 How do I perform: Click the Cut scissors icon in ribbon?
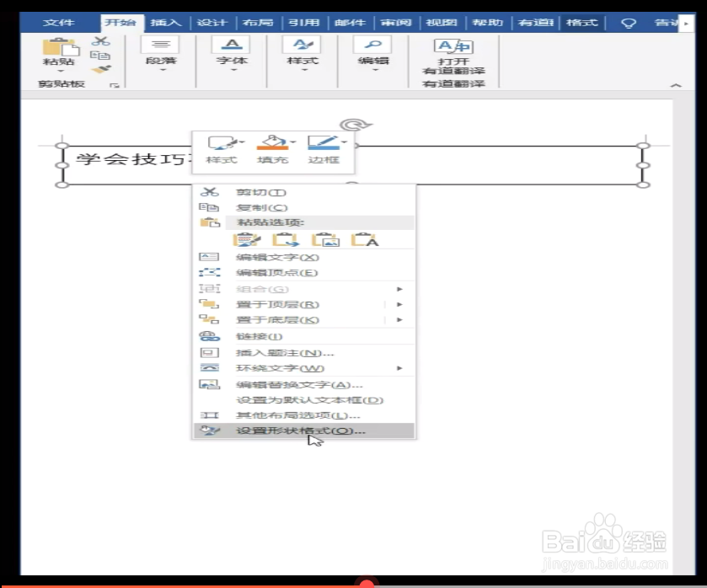[100, 41]
